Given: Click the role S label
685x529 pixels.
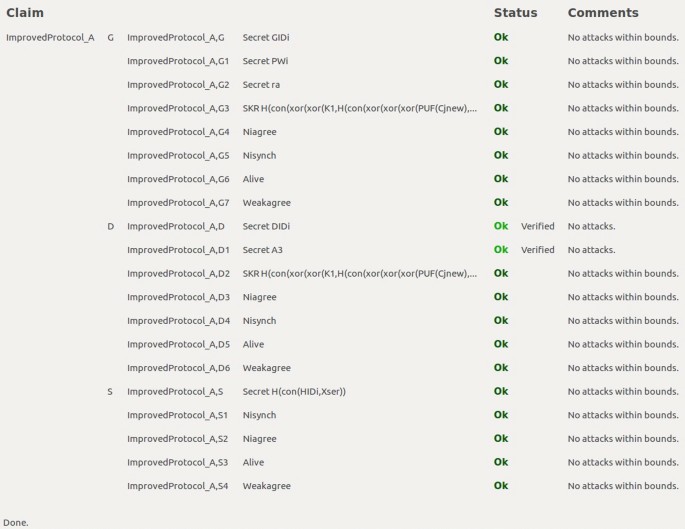Looking at the screenshot, I should point(110,391).
